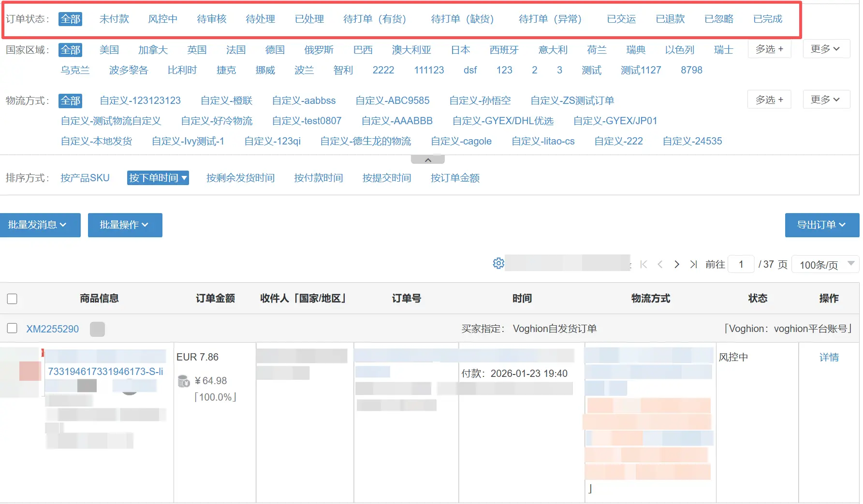Switch order status filter to 已完成
Screen dimensions: 863x504
click(x=768, y=19)
